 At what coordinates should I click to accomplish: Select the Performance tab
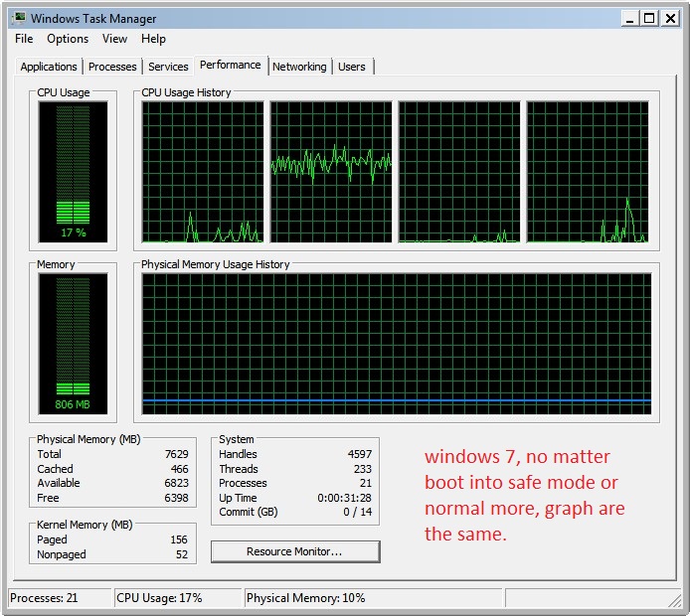tap(230, 65)
